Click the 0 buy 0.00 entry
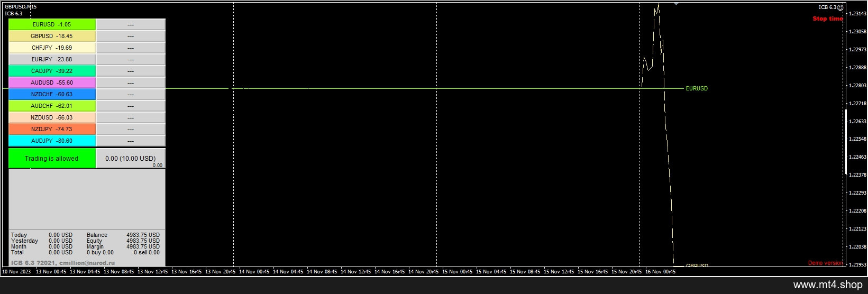Viewport: 868px width, 294px height. point(100,252)
